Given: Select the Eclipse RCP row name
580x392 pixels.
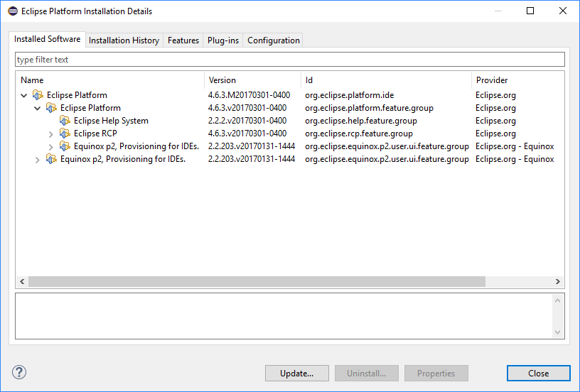Looking at the screenshot, I should pyautogui.click(x=95, y=134).
